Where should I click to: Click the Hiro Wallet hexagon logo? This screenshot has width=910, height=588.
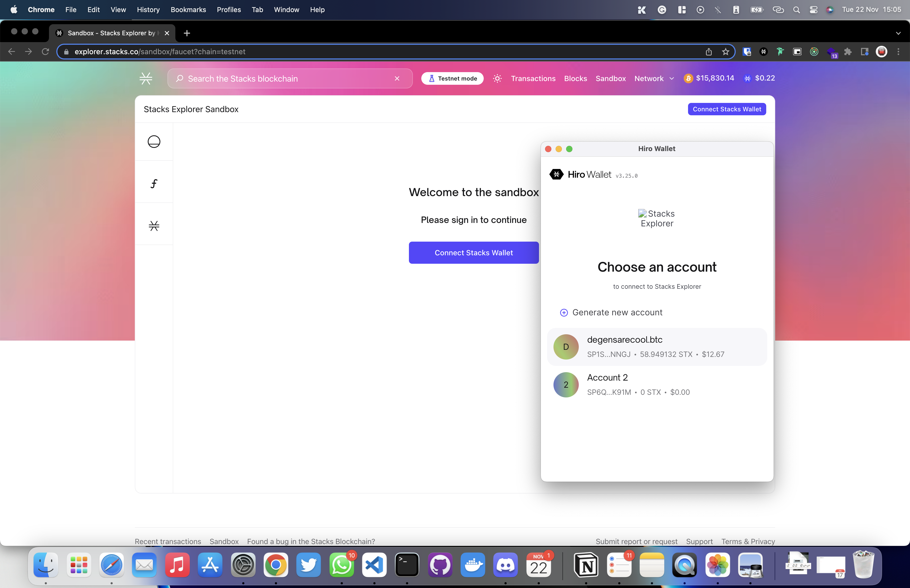tap(556, 175)
